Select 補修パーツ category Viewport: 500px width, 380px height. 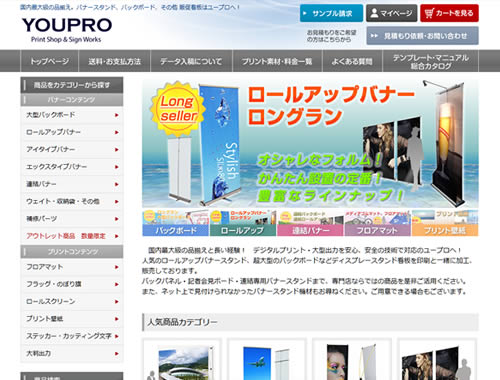tap(72, 219)
